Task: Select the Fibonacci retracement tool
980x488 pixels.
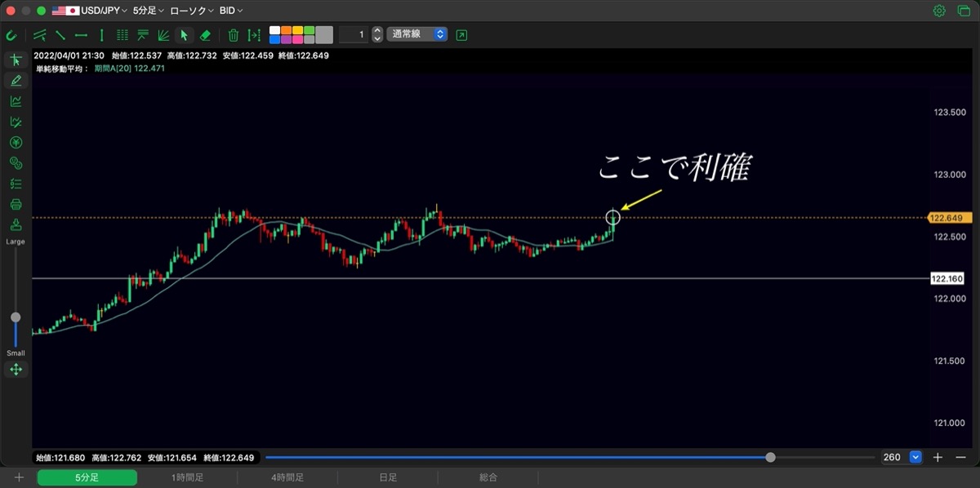Action: pyautogui.click(x=143, y=35)
